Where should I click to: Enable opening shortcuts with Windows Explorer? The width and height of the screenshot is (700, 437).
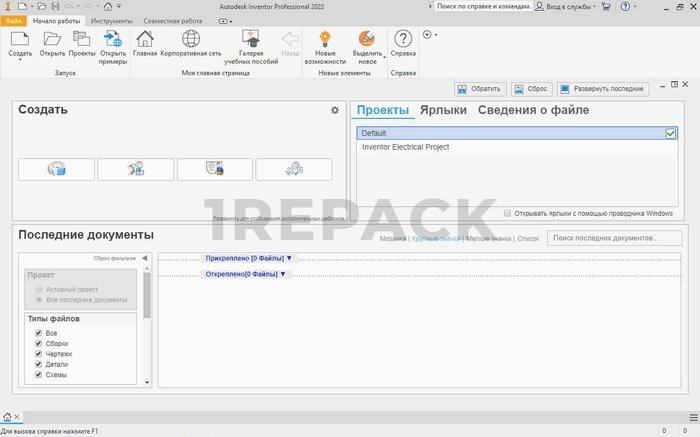[508, 213]
